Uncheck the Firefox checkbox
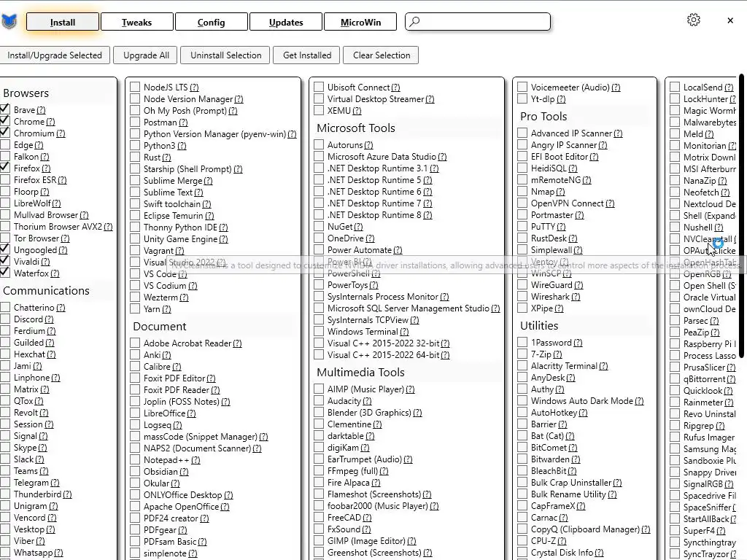Screen dimensions: 747x560 [x=5, y=168]
